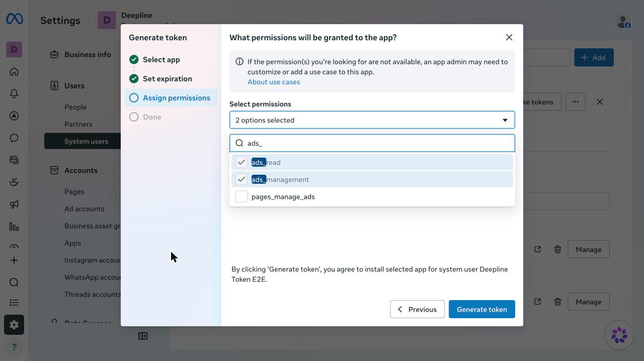Image resolution: width=644 pixels, height=361 pixels.
Task: Open external link icon beside first Manage button
Action: (537, 249)
